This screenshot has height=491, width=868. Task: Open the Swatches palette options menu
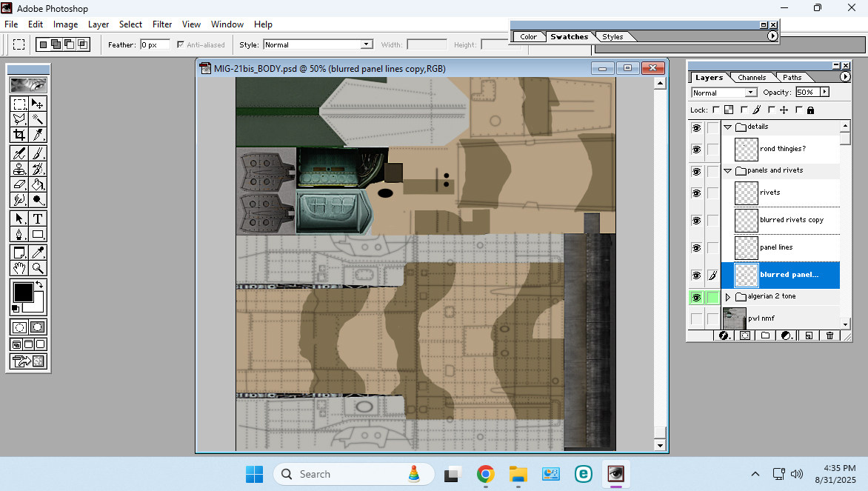tap(772, 36)
